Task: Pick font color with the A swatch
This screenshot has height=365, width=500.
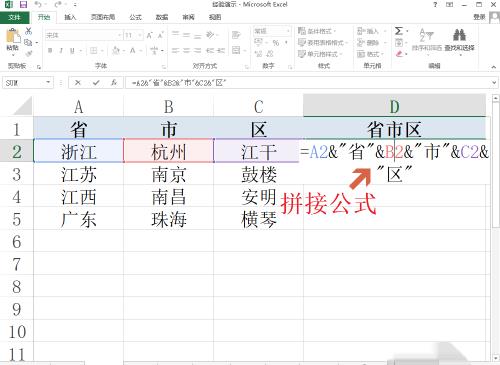Action: point(133,51)
